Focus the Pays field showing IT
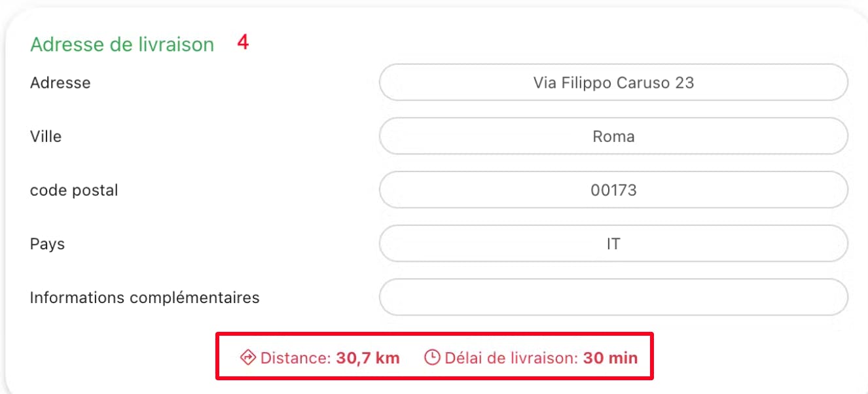The image size is (868, 394). coord(614,243)
